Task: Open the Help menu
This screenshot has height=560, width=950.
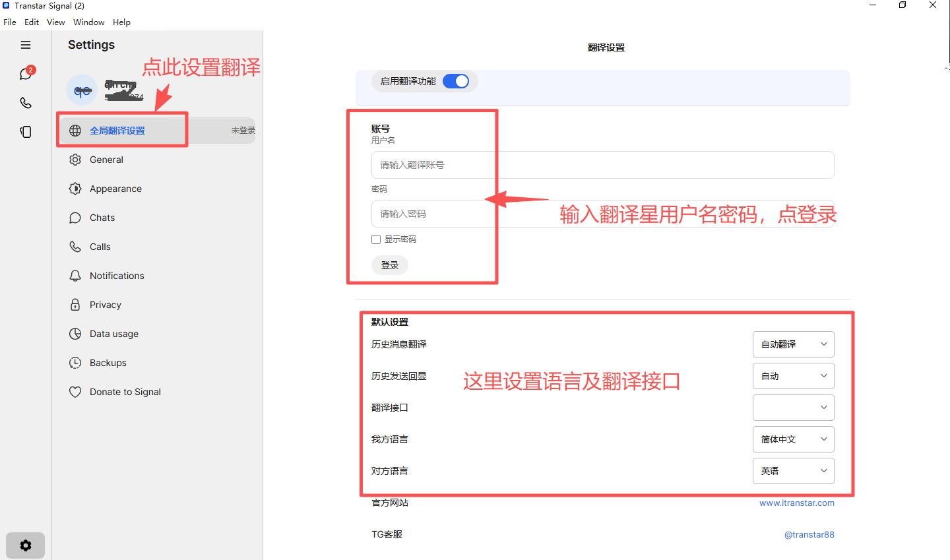Action: point(121,22)
